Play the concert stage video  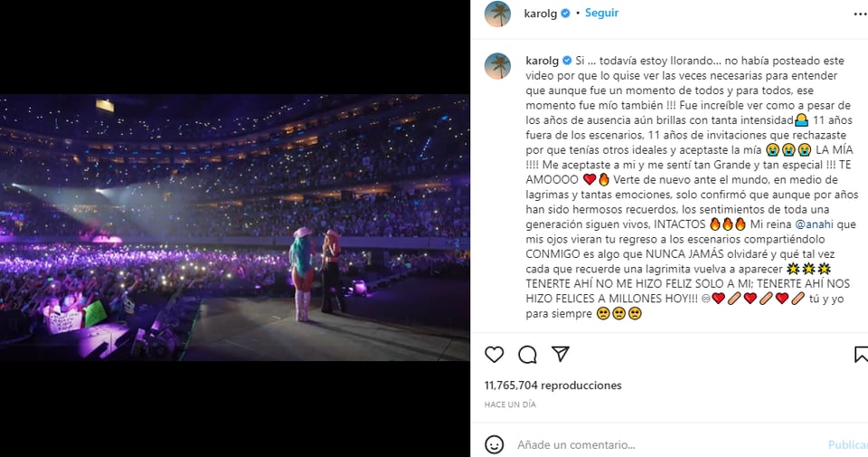[235, 228]
